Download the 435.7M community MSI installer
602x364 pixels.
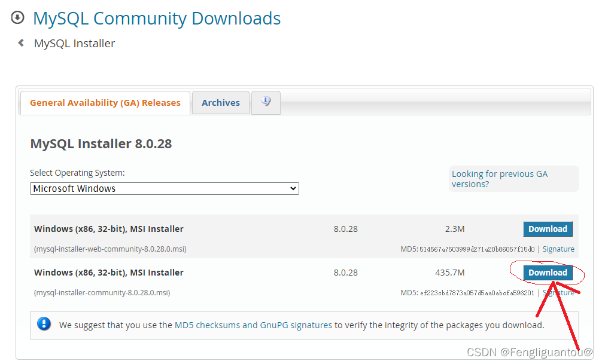pos(548,273)
